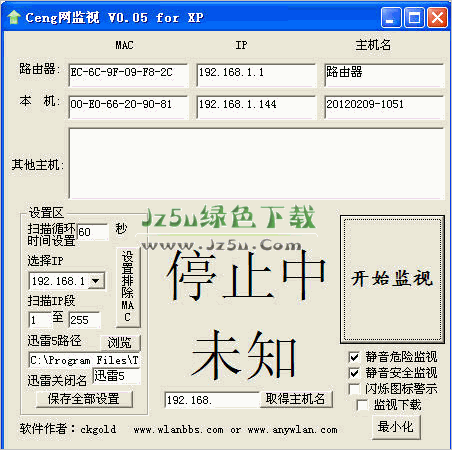Click the 迅雷5路径 text field
452x450 pixels.
(x=84, y=360)
